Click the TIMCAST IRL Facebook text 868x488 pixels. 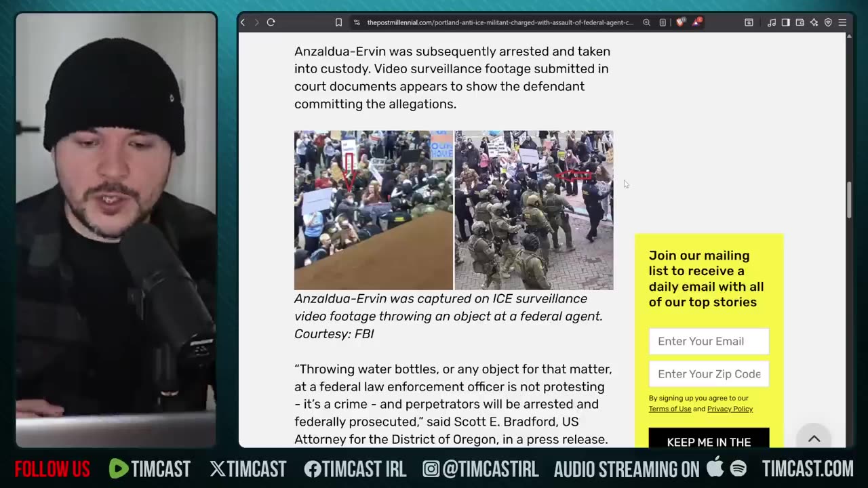point(365,468)
